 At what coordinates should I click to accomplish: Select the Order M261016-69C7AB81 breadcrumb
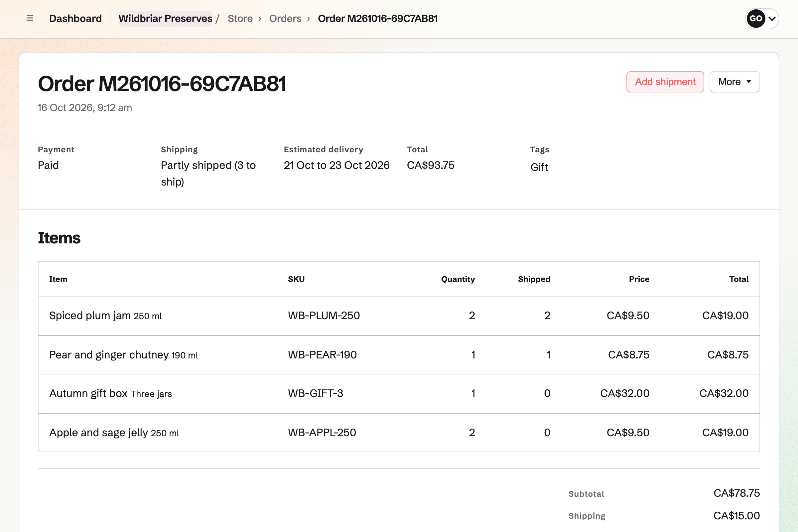point(378,18)
